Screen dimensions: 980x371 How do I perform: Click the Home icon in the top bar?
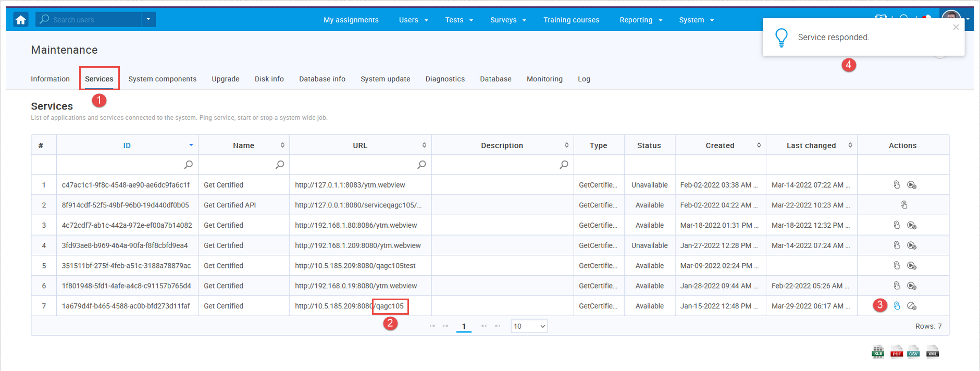click(x=21, y=20)
